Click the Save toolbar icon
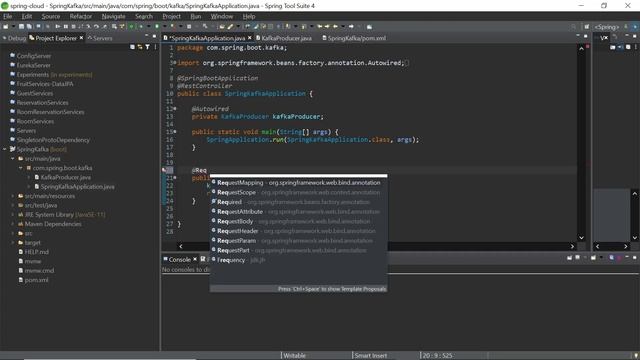The width and height of the screenshot is (640, 360). [x=21, y=27]
